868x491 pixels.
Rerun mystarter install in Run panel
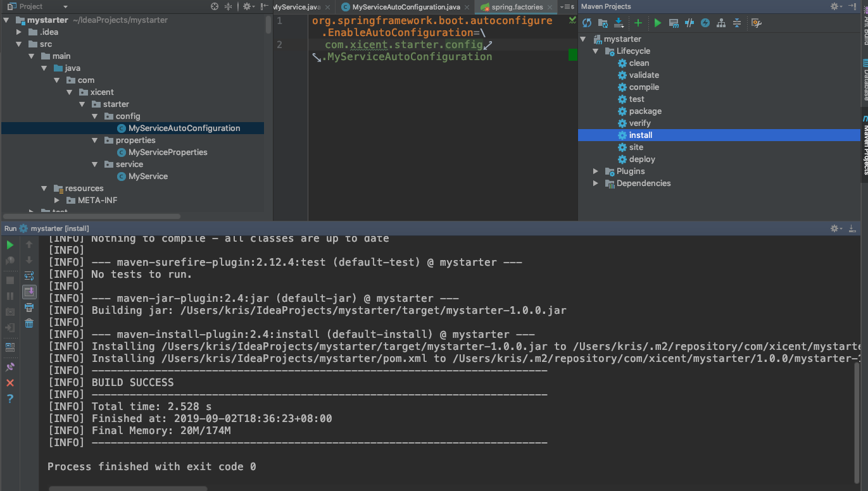10,245
